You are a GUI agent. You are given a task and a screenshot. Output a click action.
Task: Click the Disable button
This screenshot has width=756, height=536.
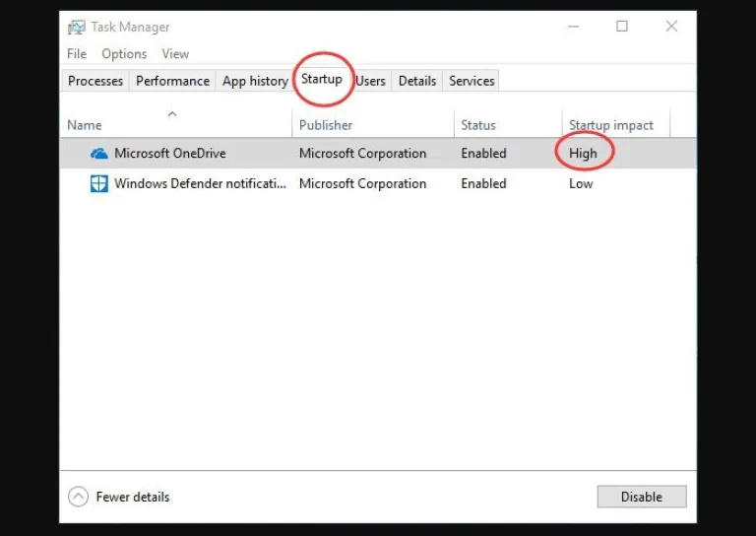click(642, 497)
